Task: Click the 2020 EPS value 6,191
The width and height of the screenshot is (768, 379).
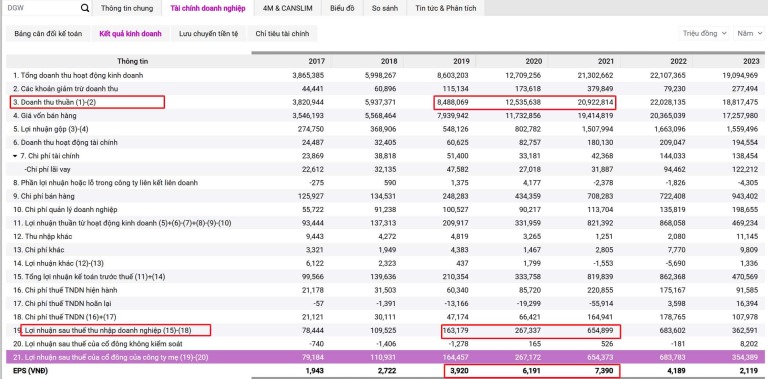Action: (532, 371)
